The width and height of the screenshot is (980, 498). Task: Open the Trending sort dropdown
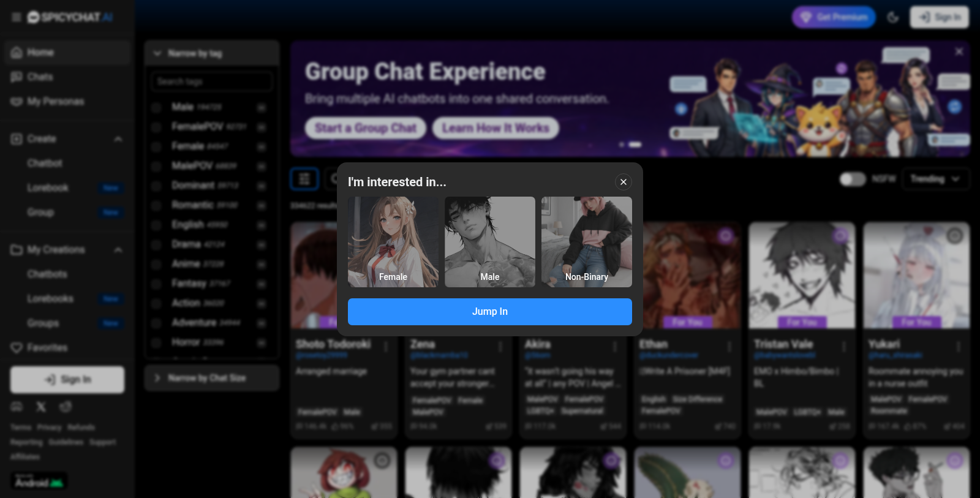tap(937, 179)
